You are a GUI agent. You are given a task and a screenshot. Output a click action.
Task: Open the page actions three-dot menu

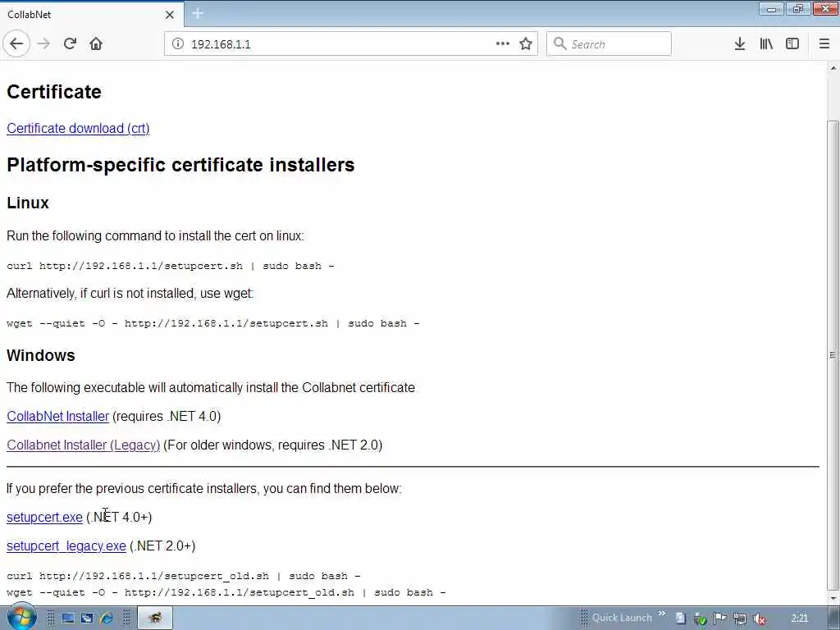pos(503,43)
